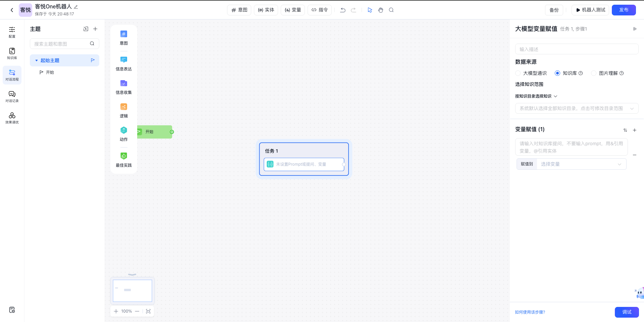Pick the 逻辑 node icon
This screenshot has height=322, width=644.
coord(123,107)
